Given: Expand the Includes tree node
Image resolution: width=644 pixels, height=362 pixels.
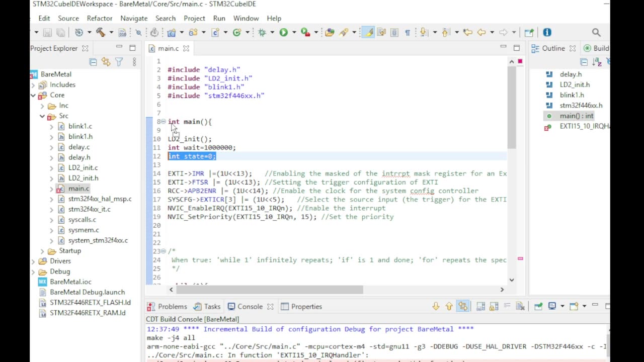Looking at the screenshot, I should point(33,85).
